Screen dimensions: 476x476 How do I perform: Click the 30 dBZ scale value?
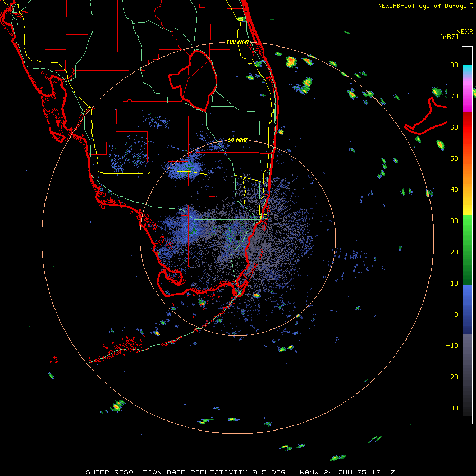click(454, 221)
